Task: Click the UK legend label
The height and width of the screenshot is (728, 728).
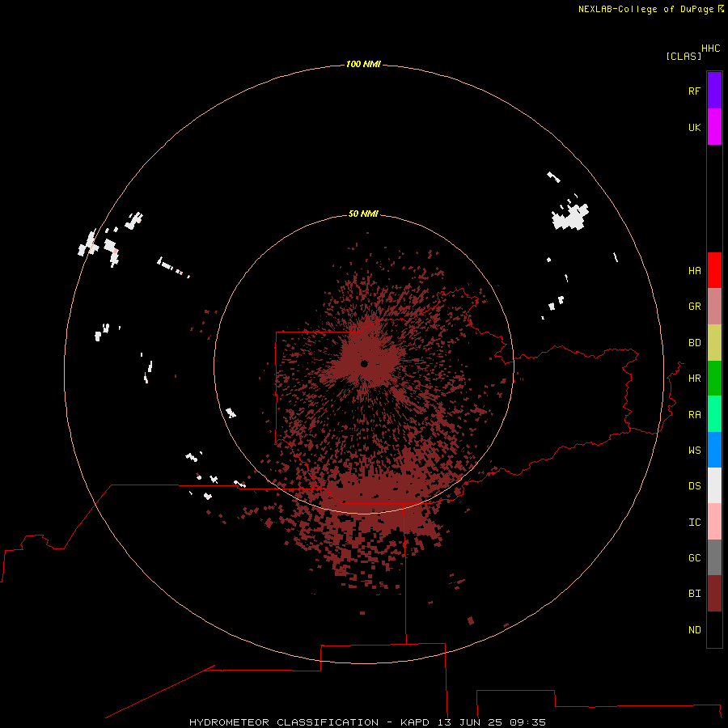Action: pos(694,127)
